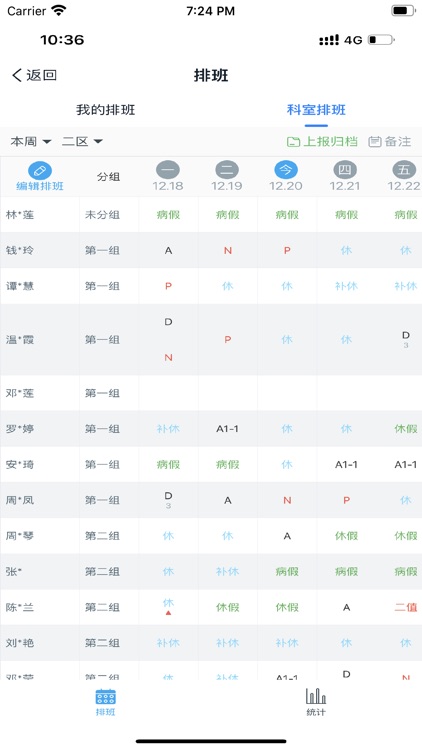Tap name 安*琦
The width and height of the screenshot is (422, 750).
click(x=20, y=464)
